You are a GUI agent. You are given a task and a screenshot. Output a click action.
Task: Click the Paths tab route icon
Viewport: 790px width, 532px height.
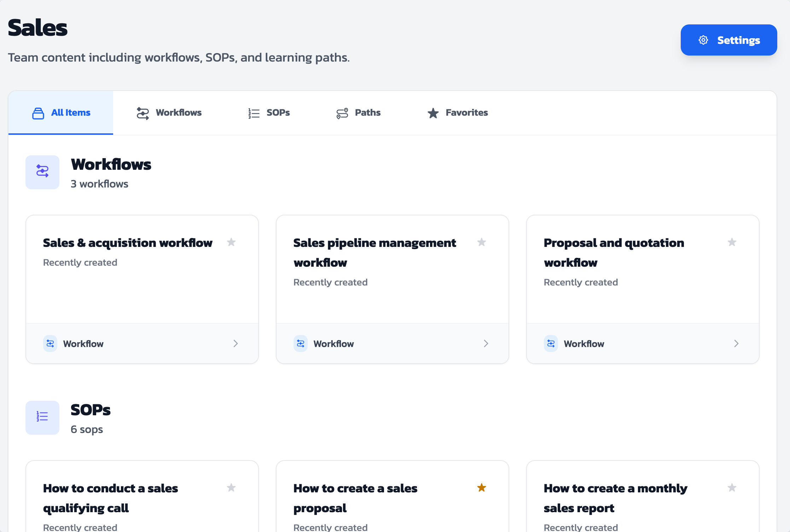click(342, 113)
